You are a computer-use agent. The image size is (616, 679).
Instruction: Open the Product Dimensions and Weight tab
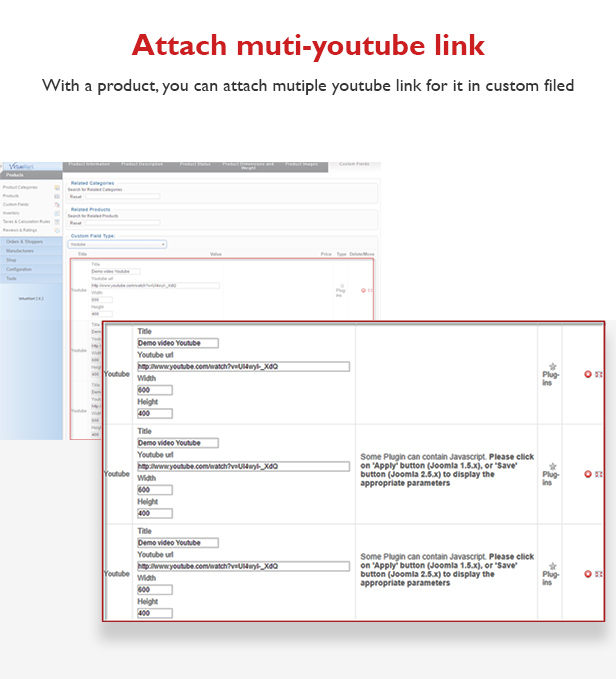click(248, 166)
